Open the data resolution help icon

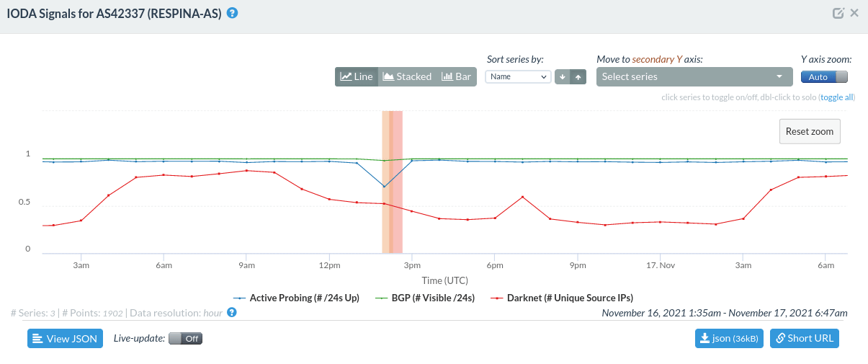(x=232, y=312)
